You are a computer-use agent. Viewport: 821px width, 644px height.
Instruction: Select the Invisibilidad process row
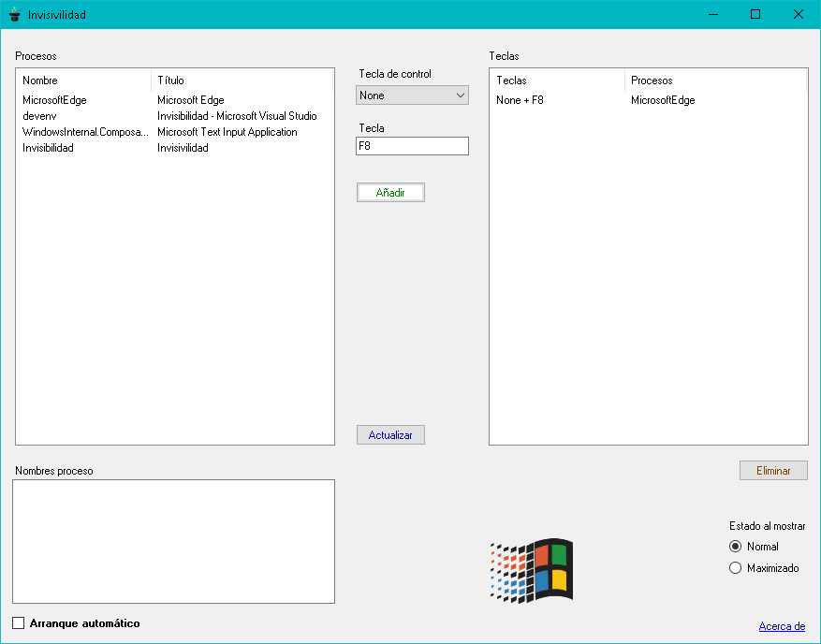[175, 148]
